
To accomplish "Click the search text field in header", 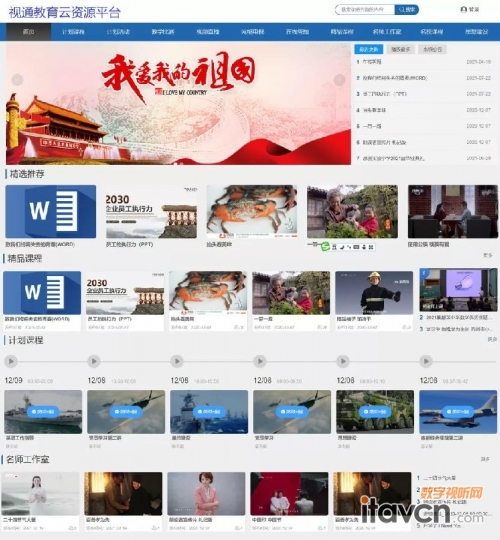I will coord(365,10).
